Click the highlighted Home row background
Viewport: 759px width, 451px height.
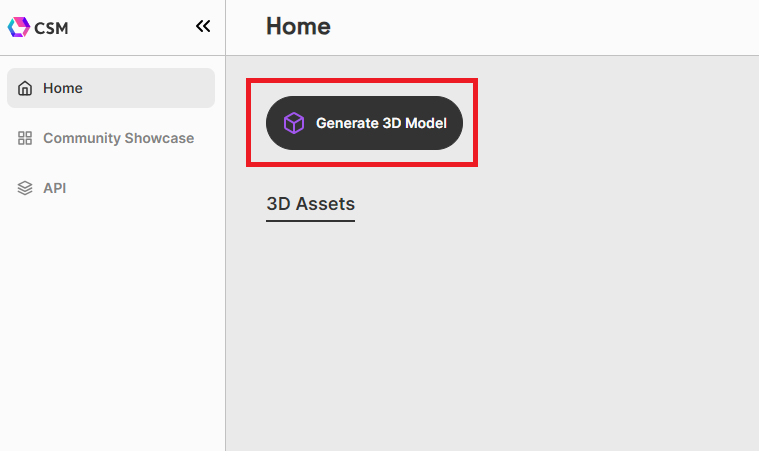pyautogui.click(x=160, y=88)
